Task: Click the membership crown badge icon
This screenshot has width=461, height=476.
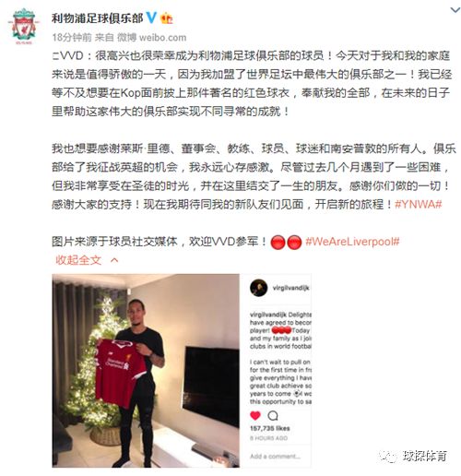Action: [x=167, y=18]
